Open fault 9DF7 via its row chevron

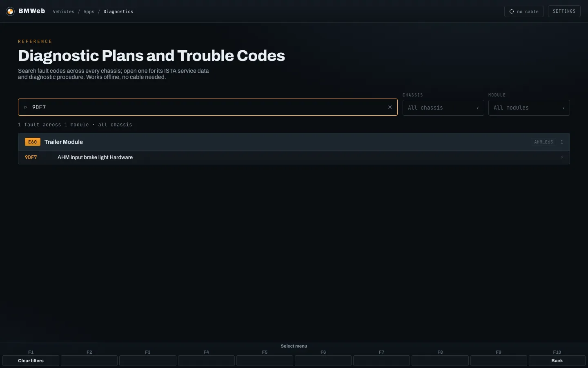click(562, 157)
